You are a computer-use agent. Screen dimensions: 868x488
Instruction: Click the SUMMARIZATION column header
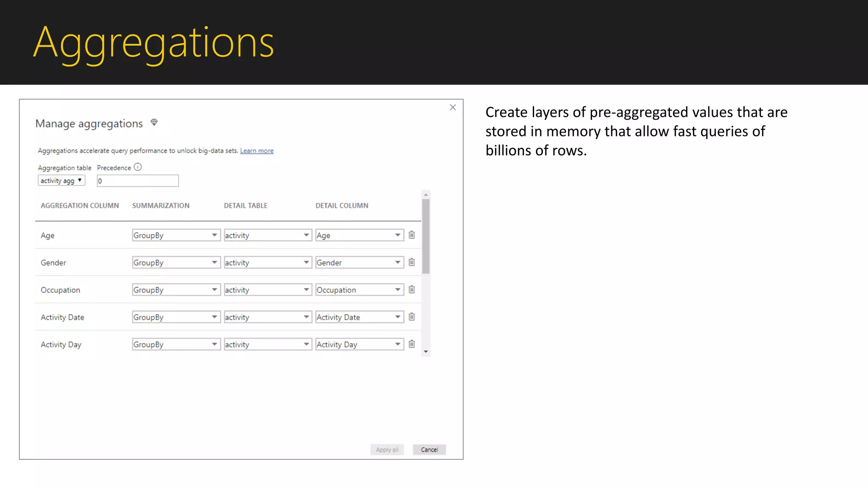pyautogui.click(x=161, y=205)
